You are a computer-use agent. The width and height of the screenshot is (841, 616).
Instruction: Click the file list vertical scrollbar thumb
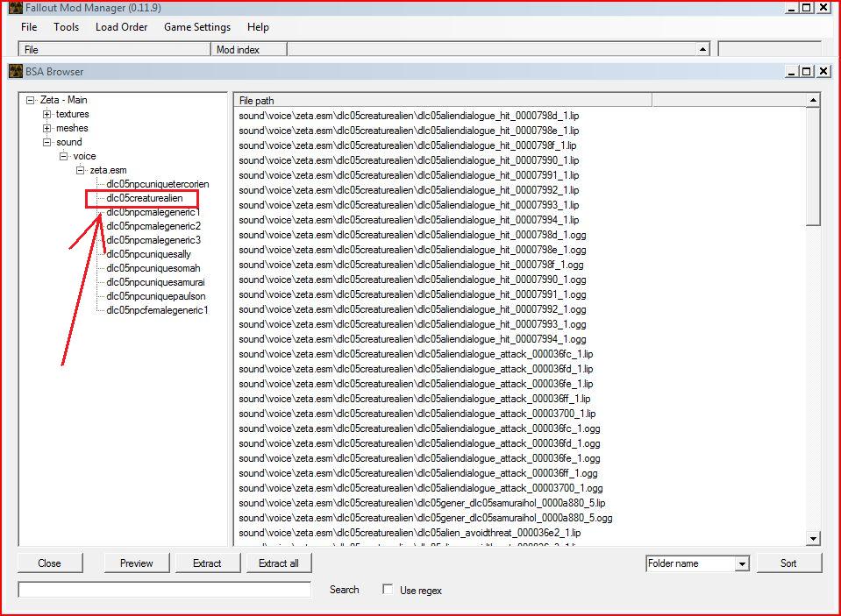click(x=813, y=166)
